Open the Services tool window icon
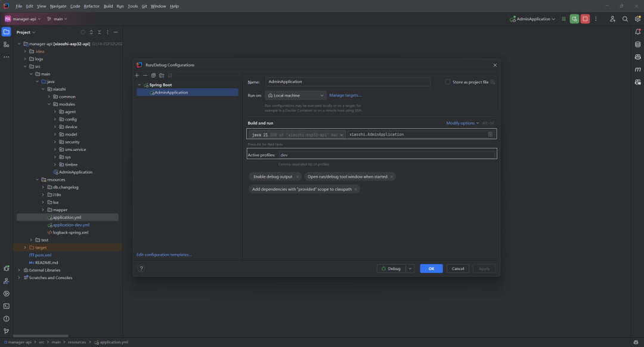This screenshot has height=347, width=644. 6,293
